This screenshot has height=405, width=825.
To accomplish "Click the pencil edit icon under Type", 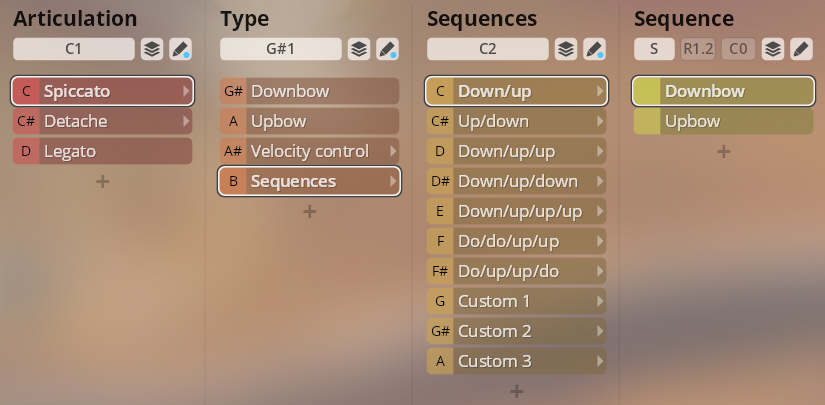I will pos(387,49).
